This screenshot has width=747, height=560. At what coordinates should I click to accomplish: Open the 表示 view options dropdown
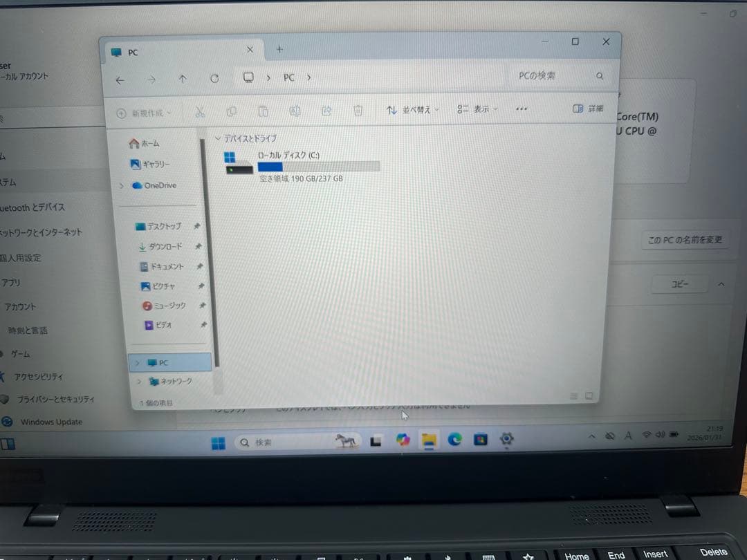pyautogui.click(x=476, y=109)
